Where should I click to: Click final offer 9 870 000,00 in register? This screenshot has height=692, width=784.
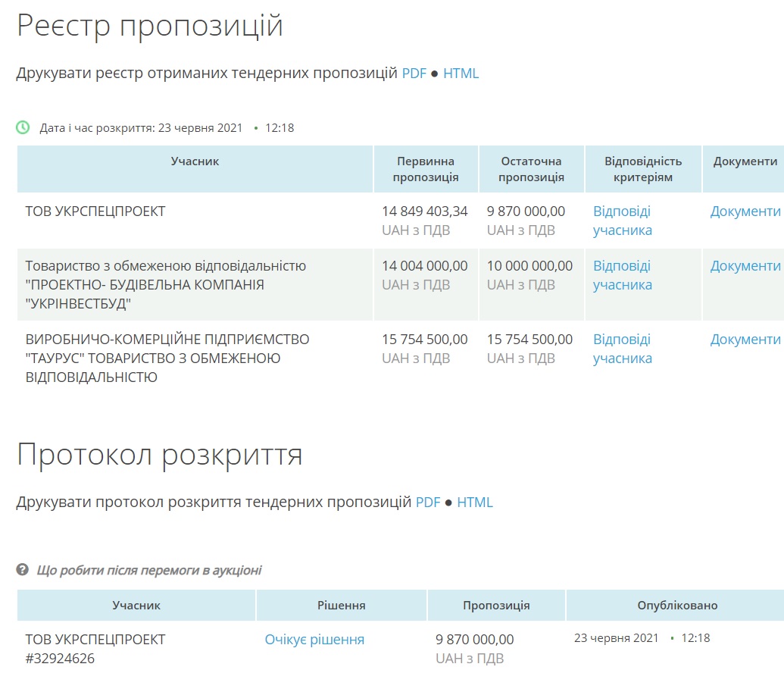(526, 211)
